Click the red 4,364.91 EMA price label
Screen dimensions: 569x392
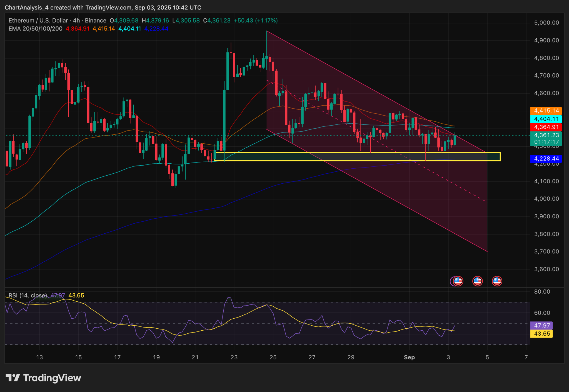coord(546,127)
